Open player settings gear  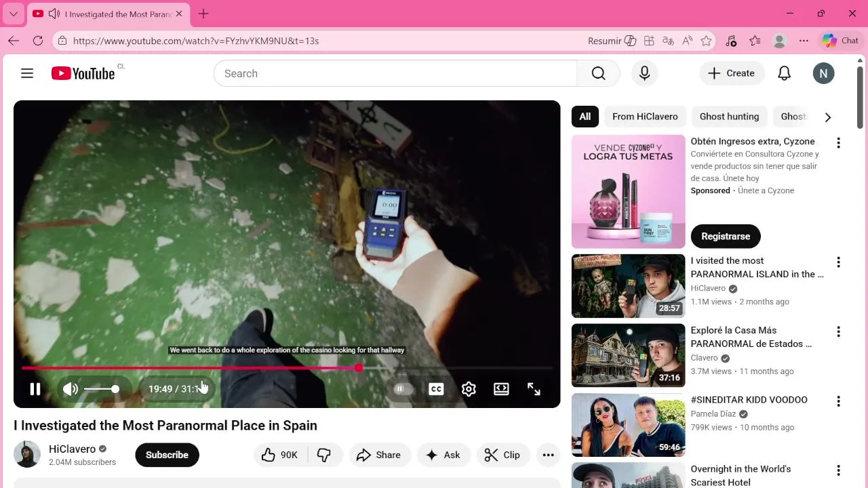point(469,389)
